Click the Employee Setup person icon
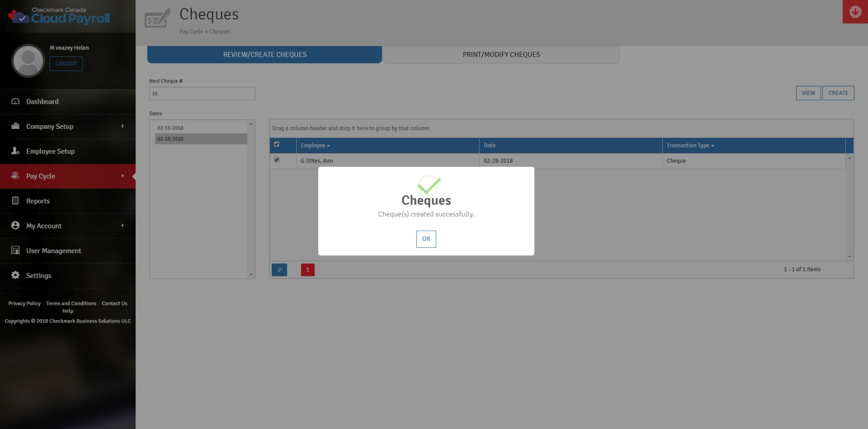 point(15,151)
